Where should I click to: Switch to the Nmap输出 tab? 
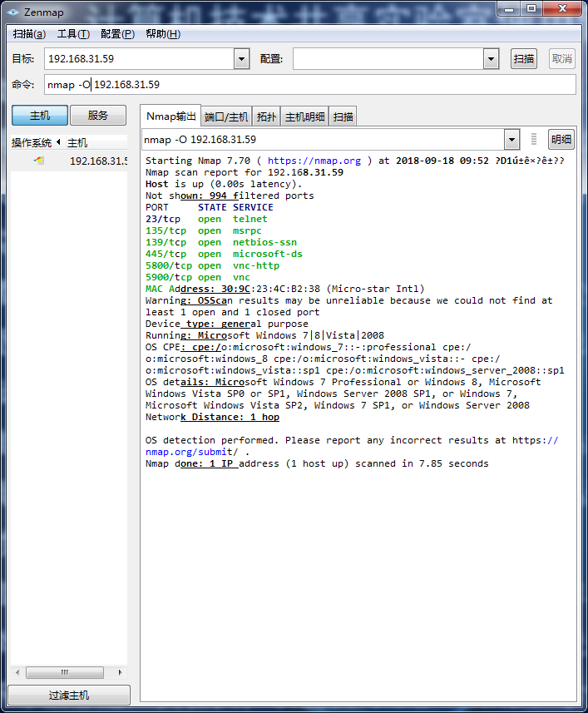pyautogui.click(x=170, y=116)
